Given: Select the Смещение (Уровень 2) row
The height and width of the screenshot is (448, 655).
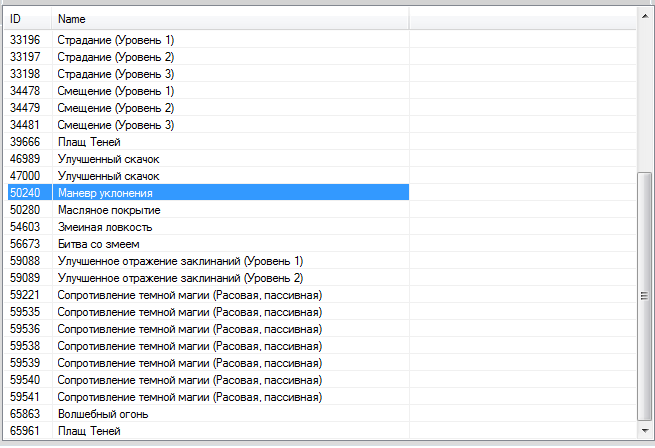Looking at the screenshot, I should coord(116,108).
